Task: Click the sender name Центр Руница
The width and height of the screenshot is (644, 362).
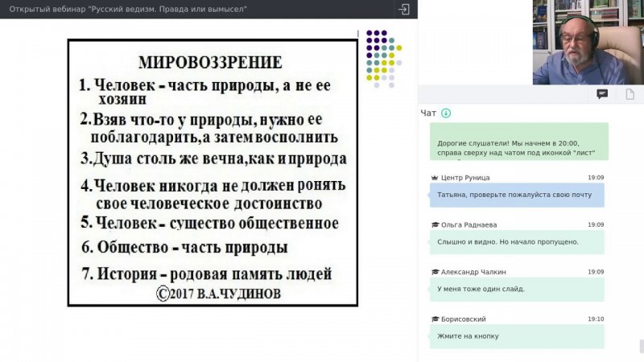Action: coord(465,178)
